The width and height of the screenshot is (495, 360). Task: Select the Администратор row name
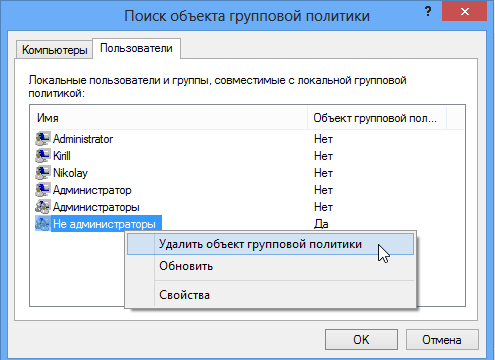coord(92,190)
